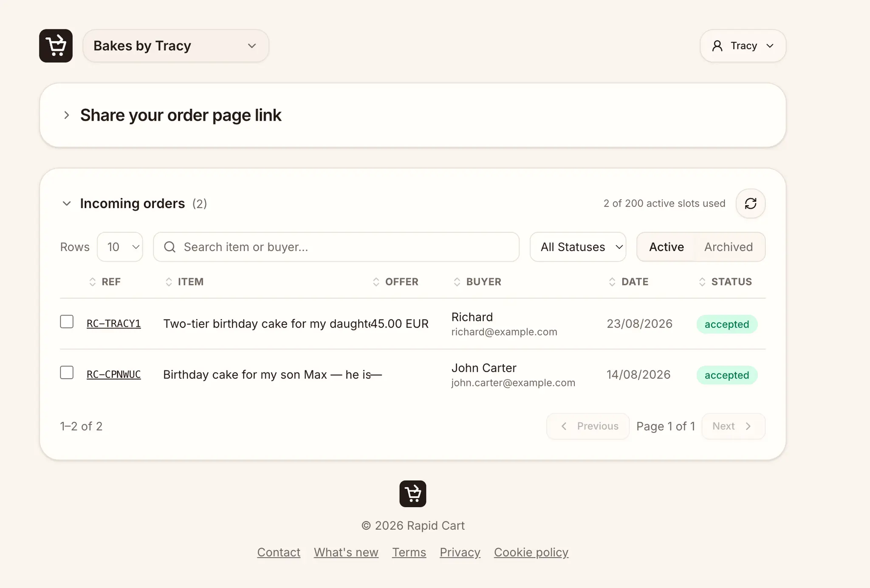Switch to the Archived tab
Image resolution: width=870 pixels, height=588 pixels.
coord(729,247)
